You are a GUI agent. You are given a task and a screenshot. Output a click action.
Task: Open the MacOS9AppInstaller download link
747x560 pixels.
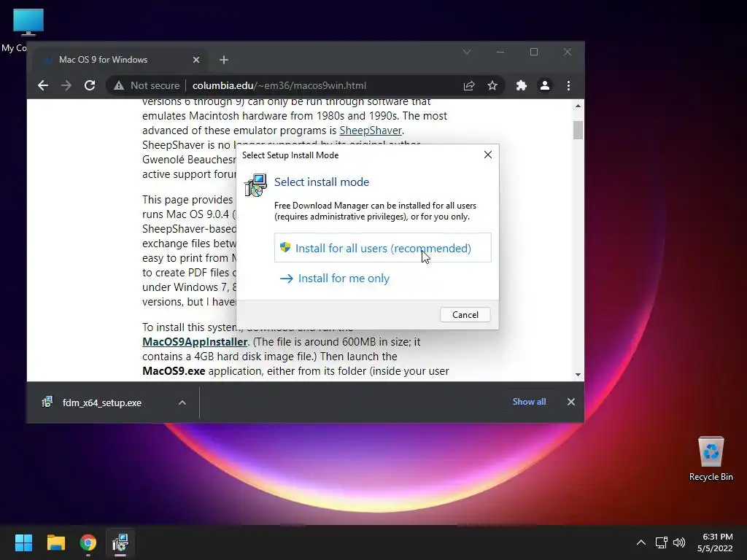tap(195, 342)
